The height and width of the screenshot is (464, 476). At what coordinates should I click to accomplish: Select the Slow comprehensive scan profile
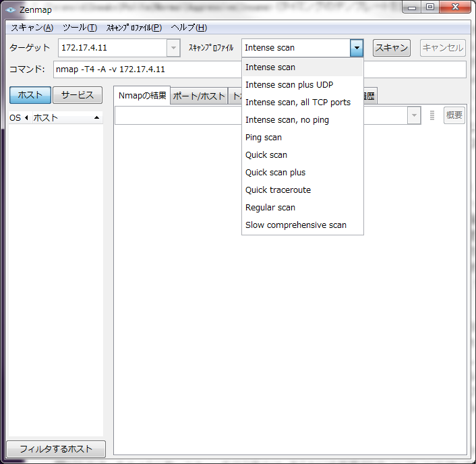tap(303, 225)
